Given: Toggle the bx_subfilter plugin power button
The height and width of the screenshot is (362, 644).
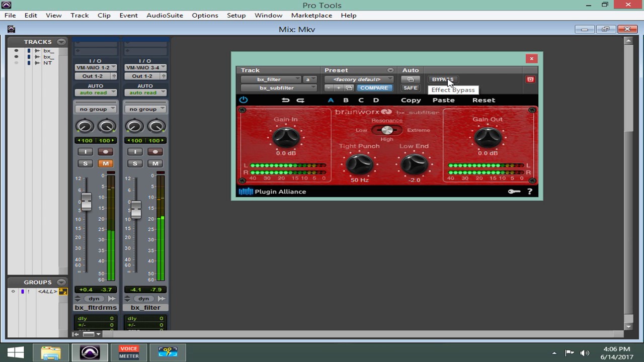Looking at the screenshot, I should [x=244, y=100].
